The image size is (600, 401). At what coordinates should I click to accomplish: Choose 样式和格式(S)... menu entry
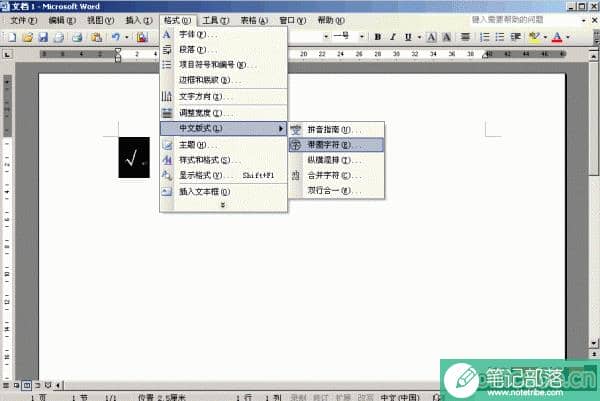[x=223, y=160]
